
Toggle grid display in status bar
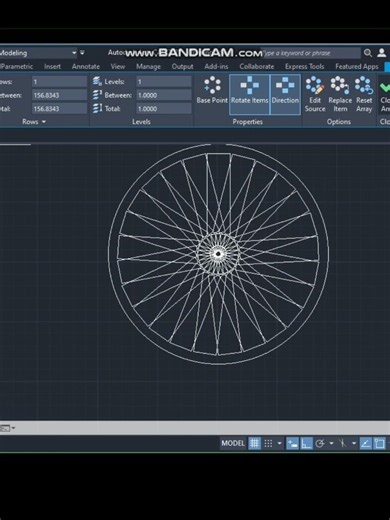point(254,443)
